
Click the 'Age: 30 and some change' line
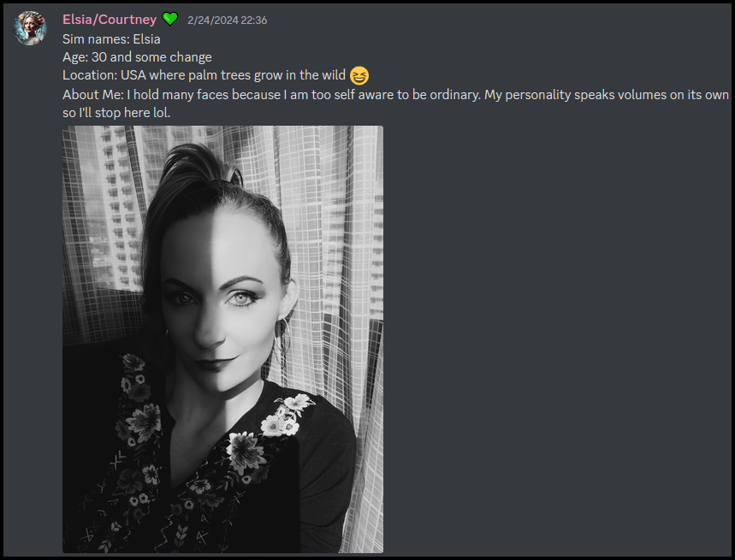tap(138, 57)
